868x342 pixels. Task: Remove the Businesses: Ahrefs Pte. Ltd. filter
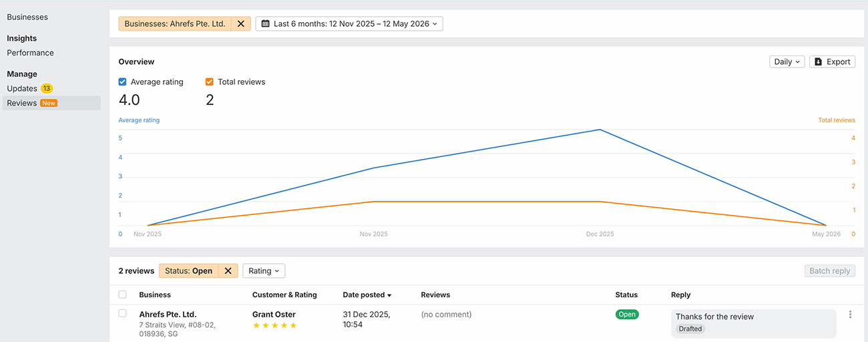coord(241,23)
